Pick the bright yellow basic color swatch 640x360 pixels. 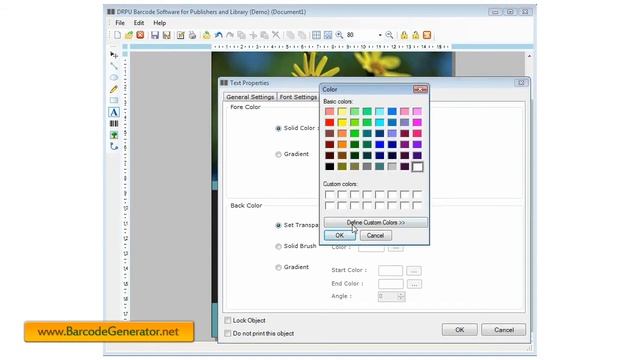coord(342,122)
